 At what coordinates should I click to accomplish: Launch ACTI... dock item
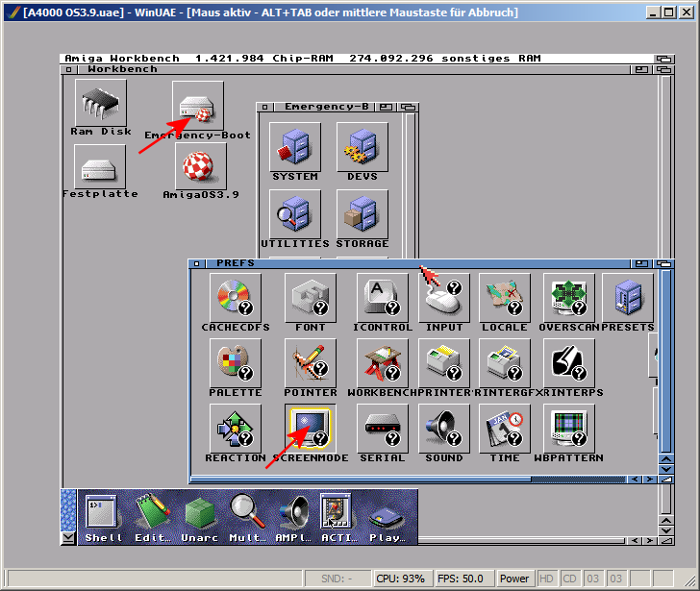pos(338,517)
